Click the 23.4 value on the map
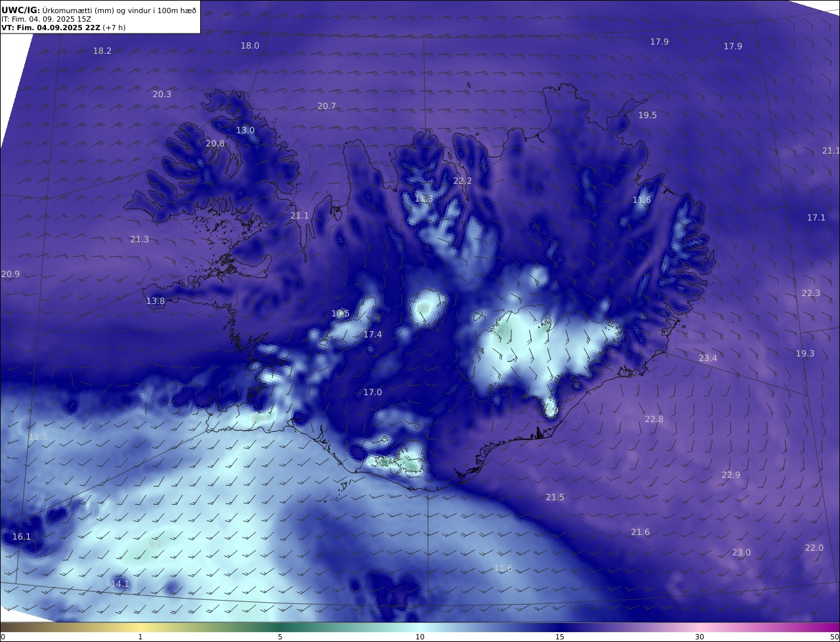Screen dimensions: 840x642 [708, 358]
